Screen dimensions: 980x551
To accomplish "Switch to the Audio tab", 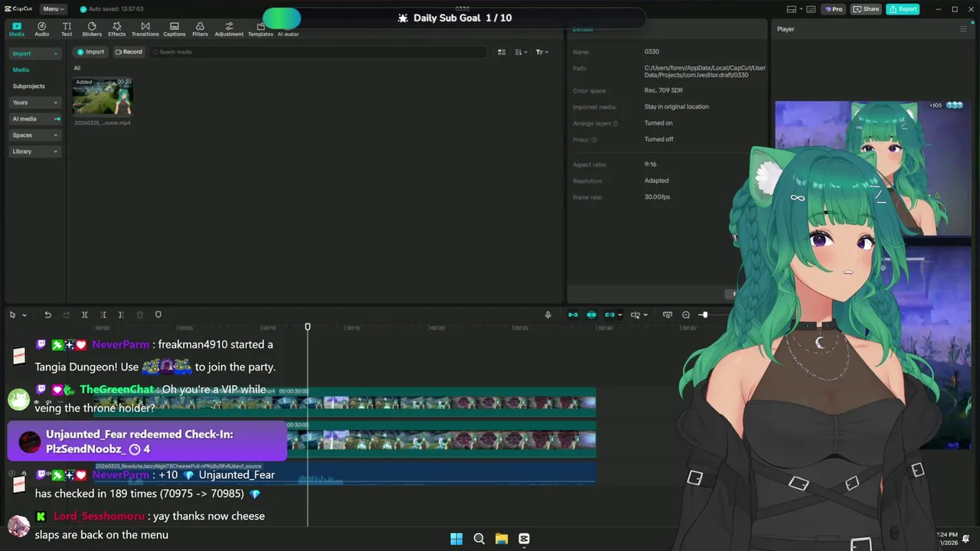I will pos(42,29).
